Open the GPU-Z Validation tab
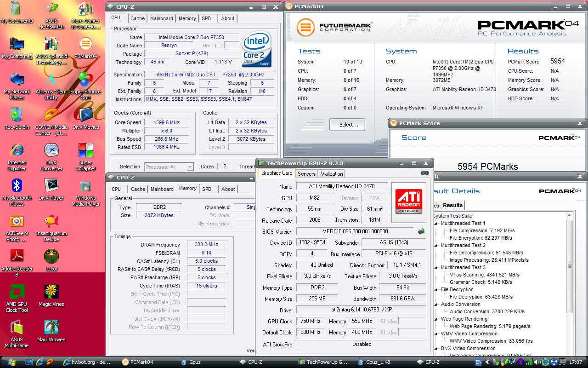Image resolution: width=588 pixels, height=368 pixels. click(x=332, y=173)
